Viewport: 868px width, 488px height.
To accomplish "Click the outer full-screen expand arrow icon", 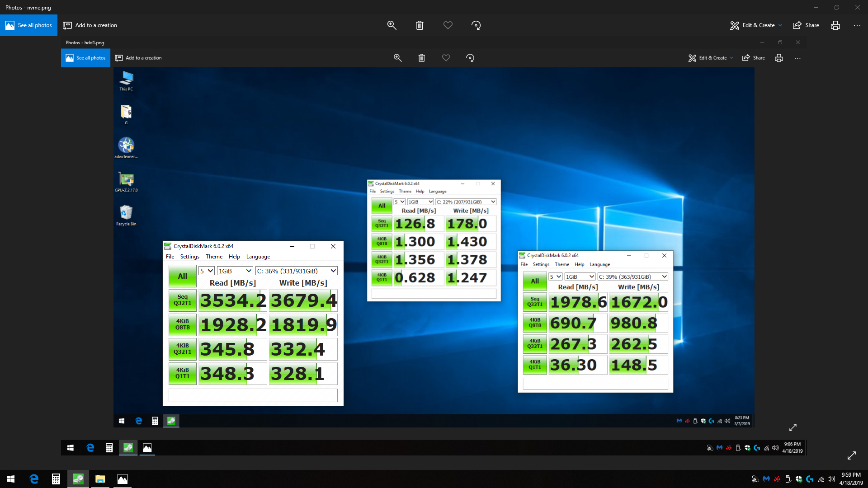I will point(852,455).
